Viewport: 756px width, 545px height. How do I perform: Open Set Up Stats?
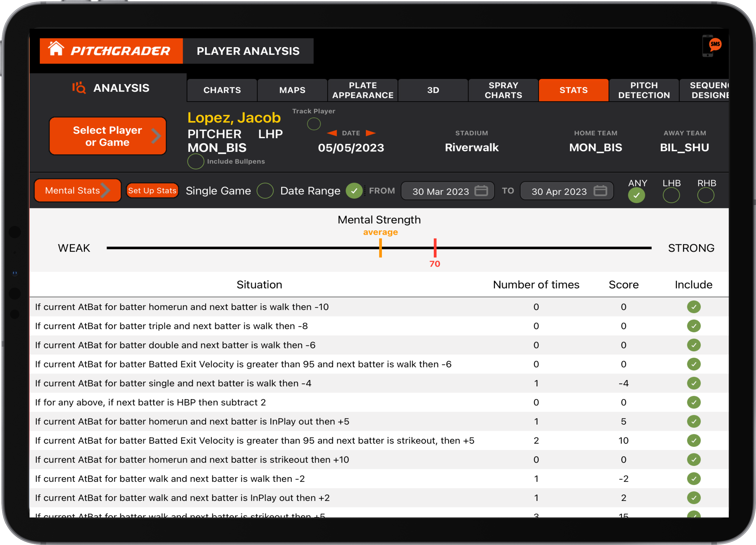[152, 190]
